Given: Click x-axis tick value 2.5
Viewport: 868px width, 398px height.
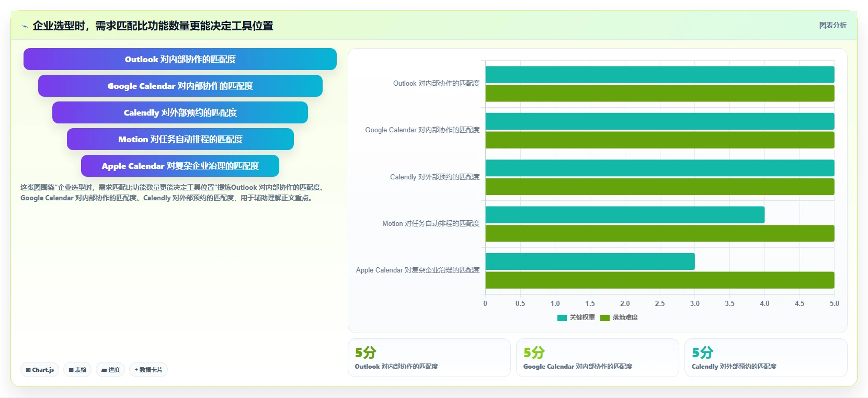Looking at the screenshot, I should (660, 303).
